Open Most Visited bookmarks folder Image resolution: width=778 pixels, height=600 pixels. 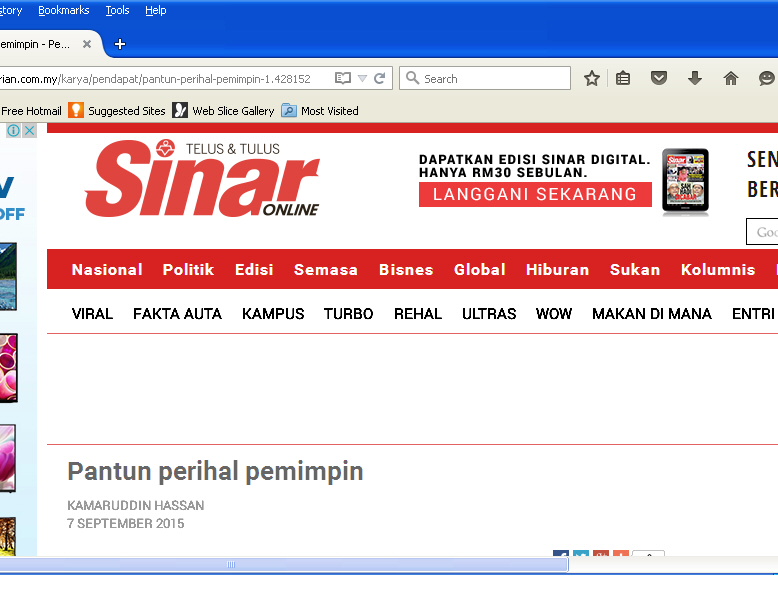tap(320, 111)
